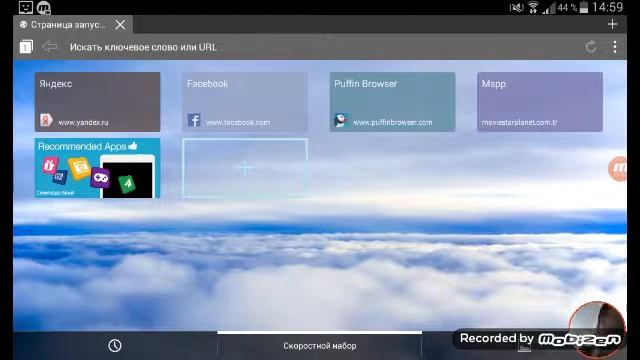
Task: Open the Яндекс speed dial tile
Action: click(x=98, y=102)
